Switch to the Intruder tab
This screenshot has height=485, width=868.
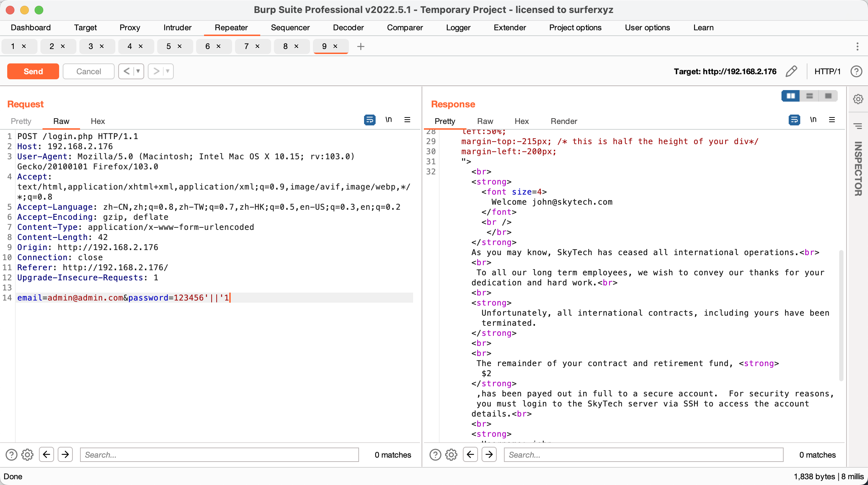(x=177, y=28)
